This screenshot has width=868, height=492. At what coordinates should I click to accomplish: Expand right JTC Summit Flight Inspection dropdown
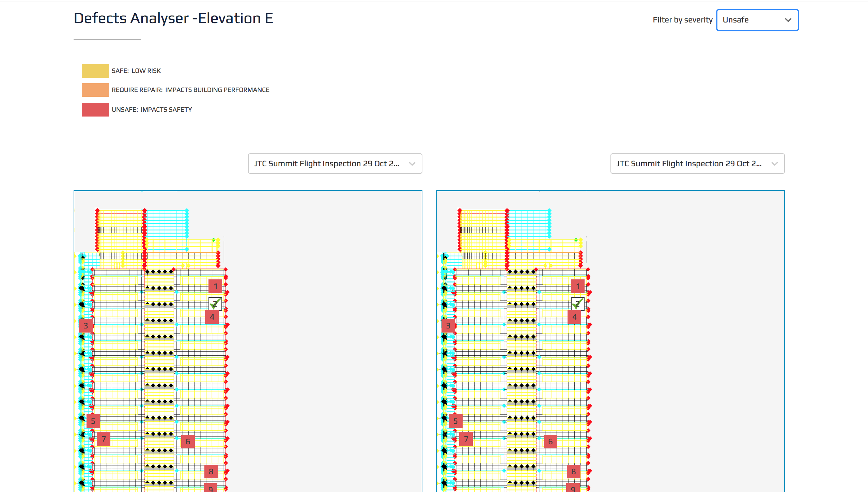coord(697,164)
